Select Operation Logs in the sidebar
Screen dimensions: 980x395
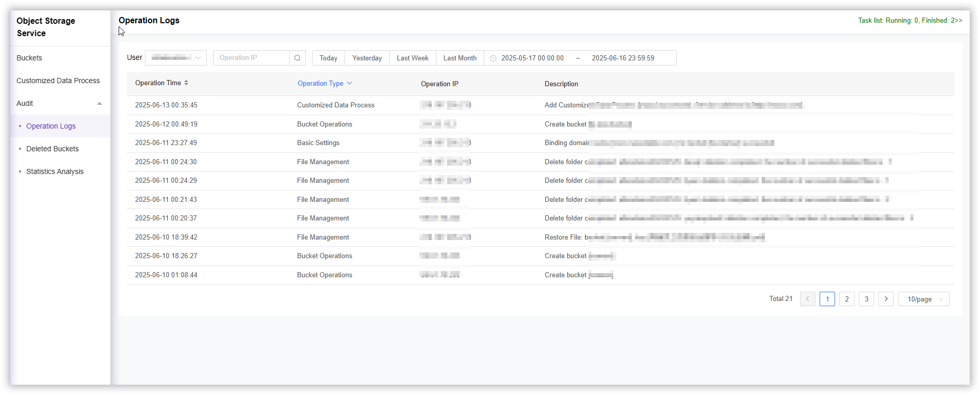point(51,126)
